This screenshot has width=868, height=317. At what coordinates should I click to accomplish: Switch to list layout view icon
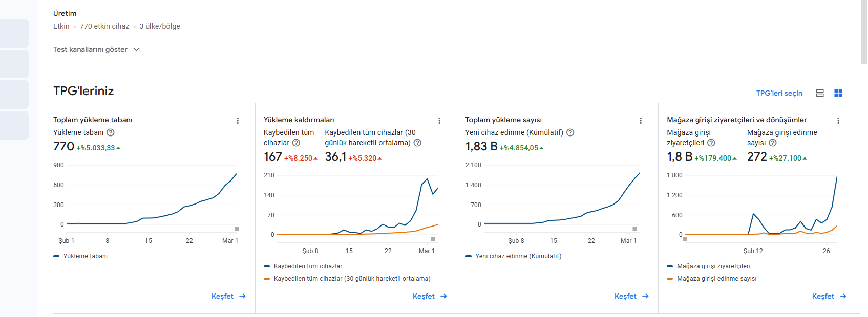(820, 93)
